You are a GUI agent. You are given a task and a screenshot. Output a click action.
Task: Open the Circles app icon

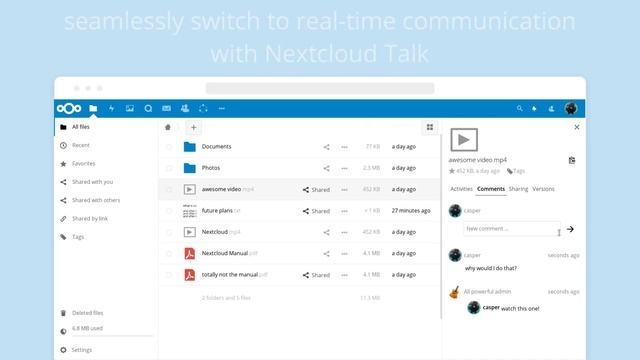coord(203,108)
